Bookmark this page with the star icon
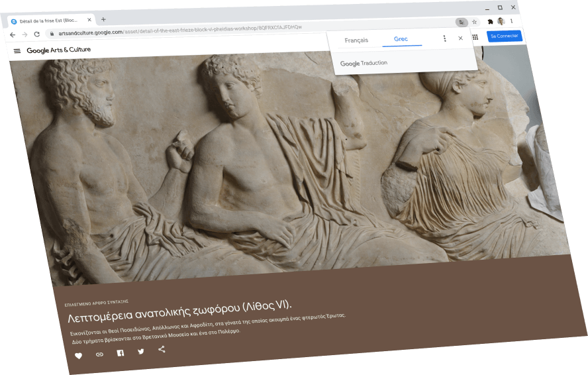 474,22
